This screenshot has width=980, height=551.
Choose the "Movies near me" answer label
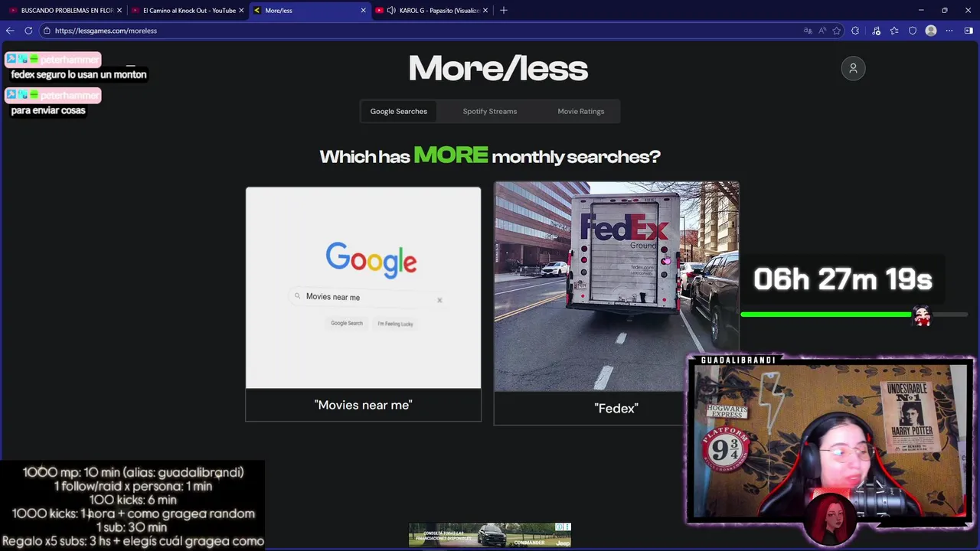click(364, 405)
